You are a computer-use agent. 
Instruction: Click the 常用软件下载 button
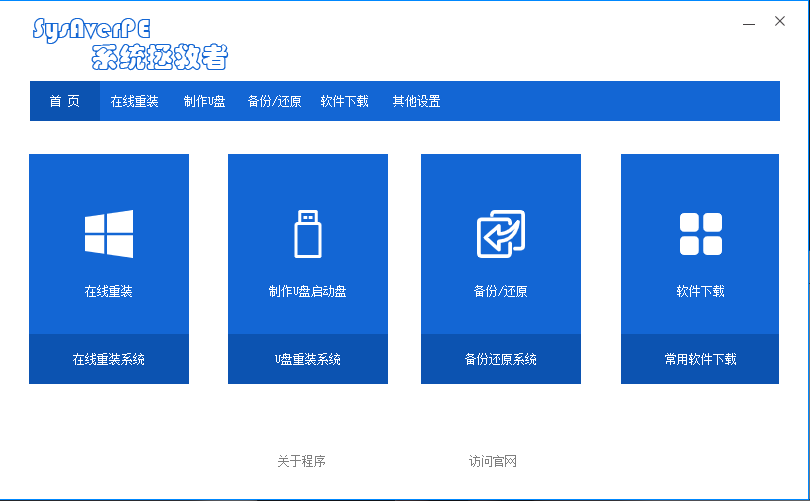700,359
